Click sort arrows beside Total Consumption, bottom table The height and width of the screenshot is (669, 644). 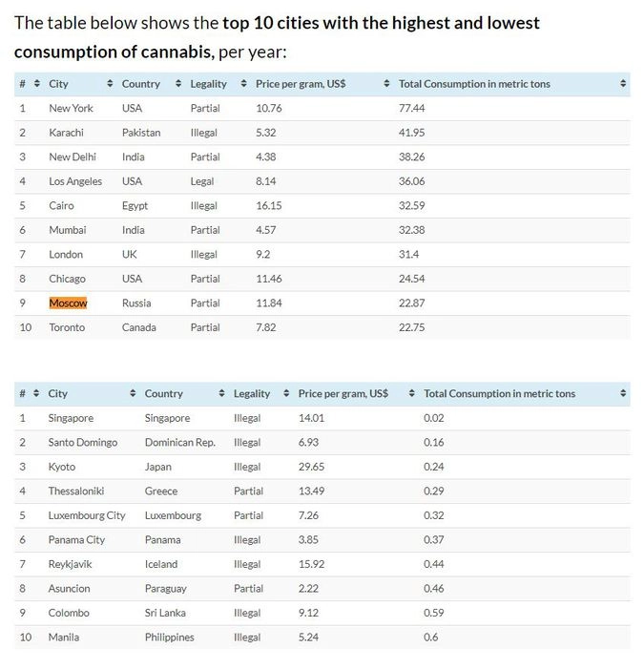pyautogui.click(x=623, y=393)
